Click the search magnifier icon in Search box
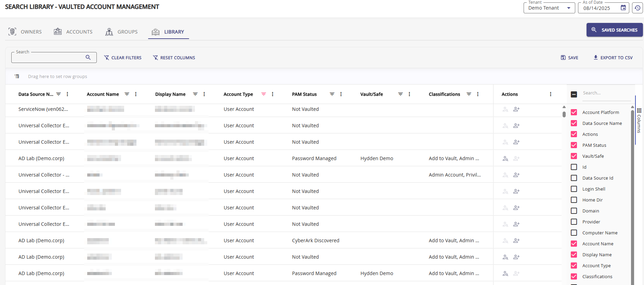644x285 pixels. pyautogui.click(x=88, y=57)
